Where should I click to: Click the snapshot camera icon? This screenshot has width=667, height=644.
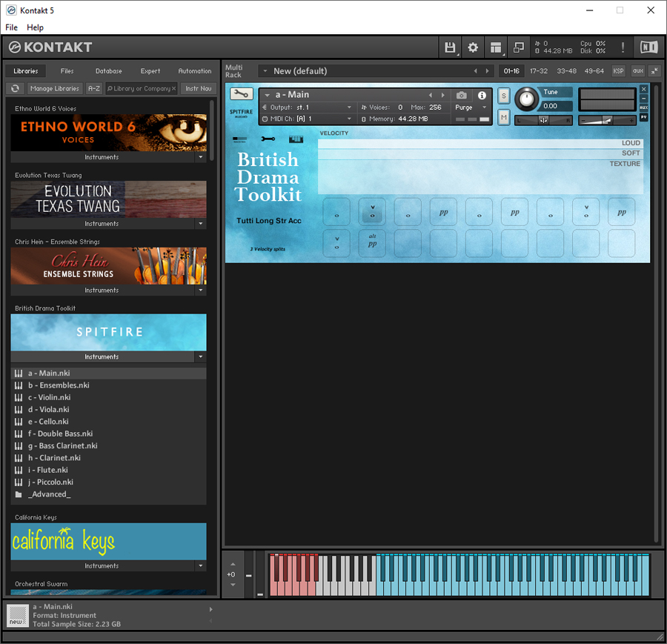[x=462, y=96]
